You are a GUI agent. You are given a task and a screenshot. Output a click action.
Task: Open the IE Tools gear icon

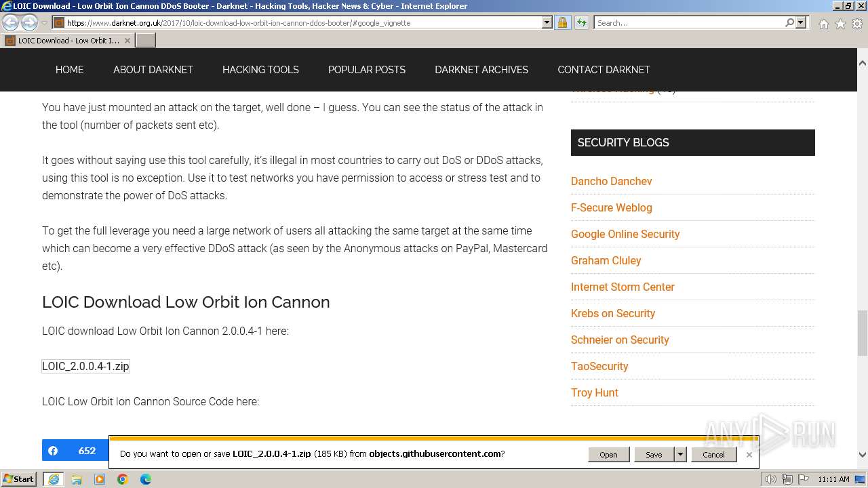(857, 24)
